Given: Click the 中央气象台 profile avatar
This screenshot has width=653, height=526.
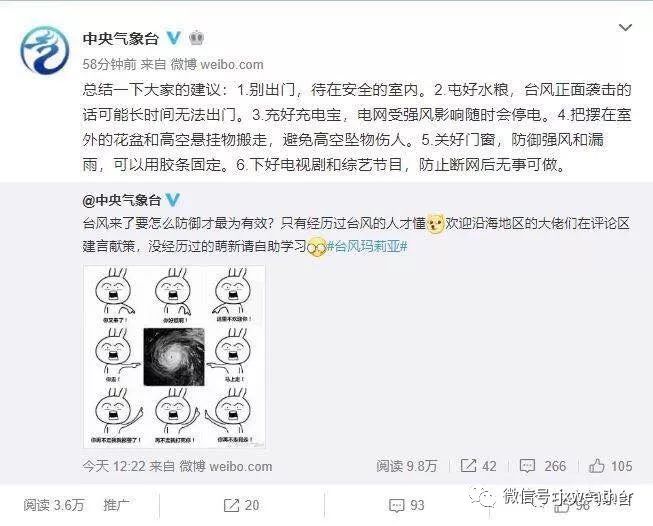Looking at the screenshot, I should point(45,51).
